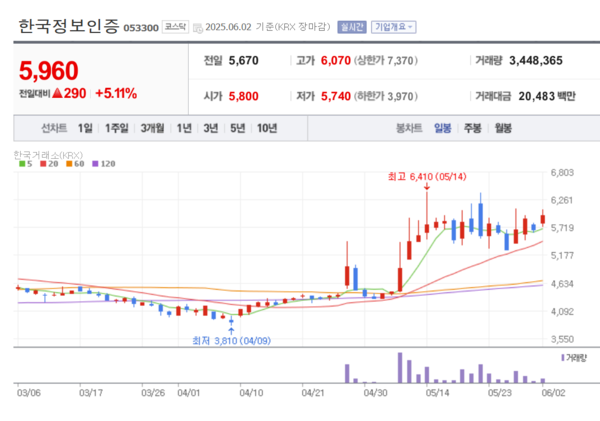Click the 3,550 price axis label

coord(562,339)
